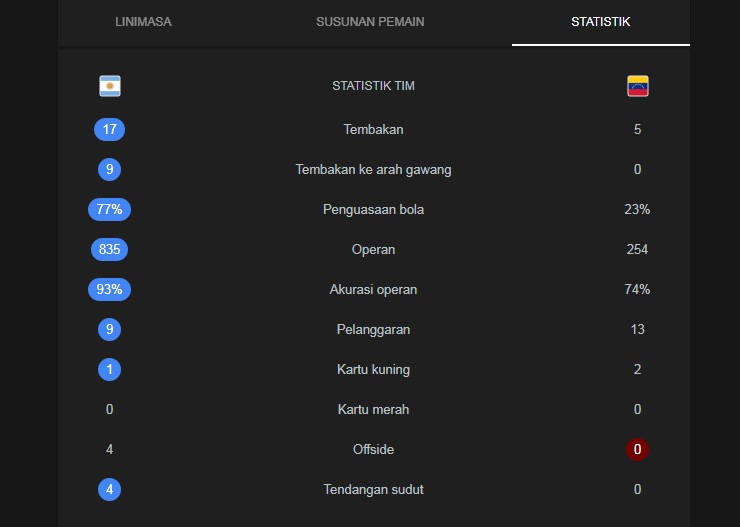Image resolution: width=740 pixels, height=527 pixels.
Task: Click the Kartu kuning label
Action: click(x=373, y=369)
